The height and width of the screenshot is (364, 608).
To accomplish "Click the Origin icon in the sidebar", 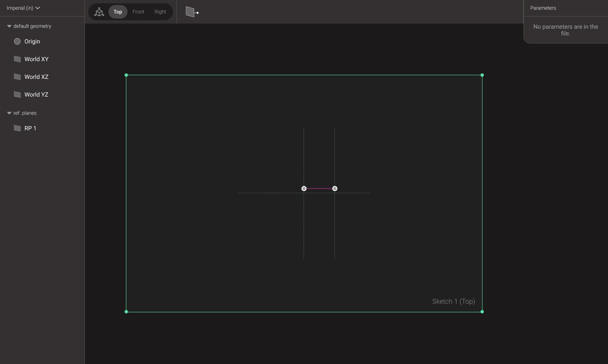I will click(17, 41).
